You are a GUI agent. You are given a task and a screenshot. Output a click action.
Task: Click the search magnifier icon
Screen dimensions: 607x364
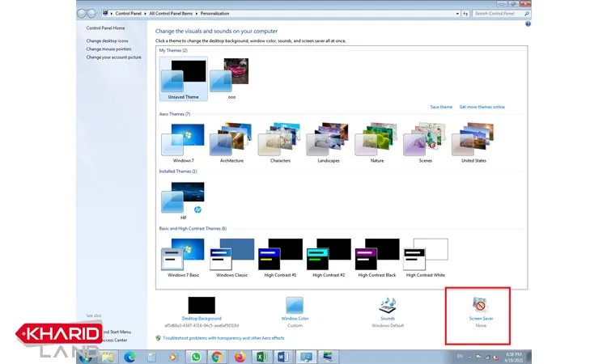(x=527, y=14)
